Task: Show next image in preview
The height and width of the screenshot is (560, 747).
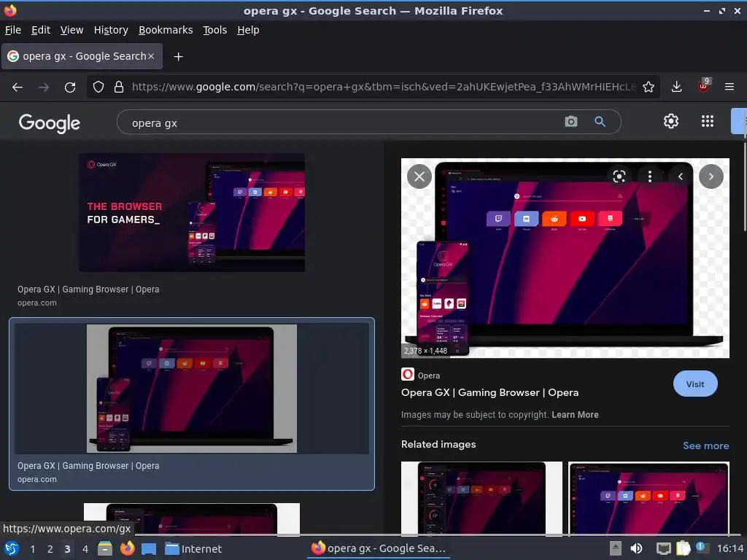Action: click(x=711, y=176)
